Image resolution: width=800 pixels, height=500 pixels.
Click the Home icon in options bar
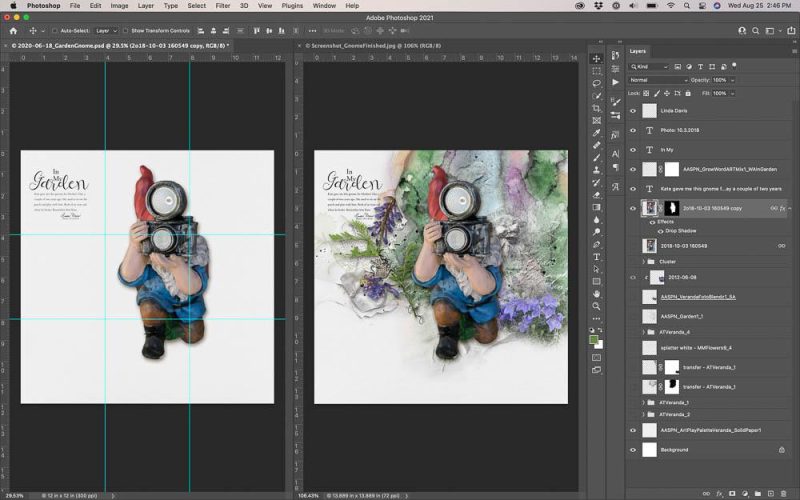pyautogui.click(x=13, y=31)
